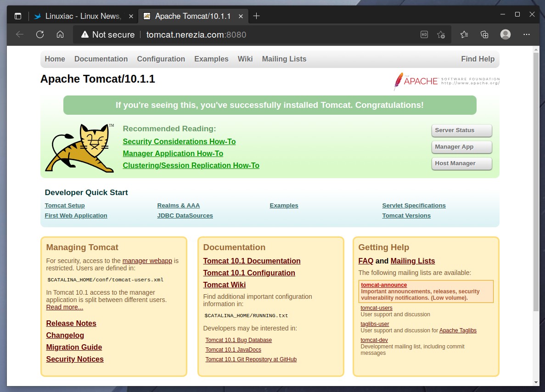Open First Web Application link
Image resolution: width=545 pixels, height=392 pixels.
tap(76, 215)
